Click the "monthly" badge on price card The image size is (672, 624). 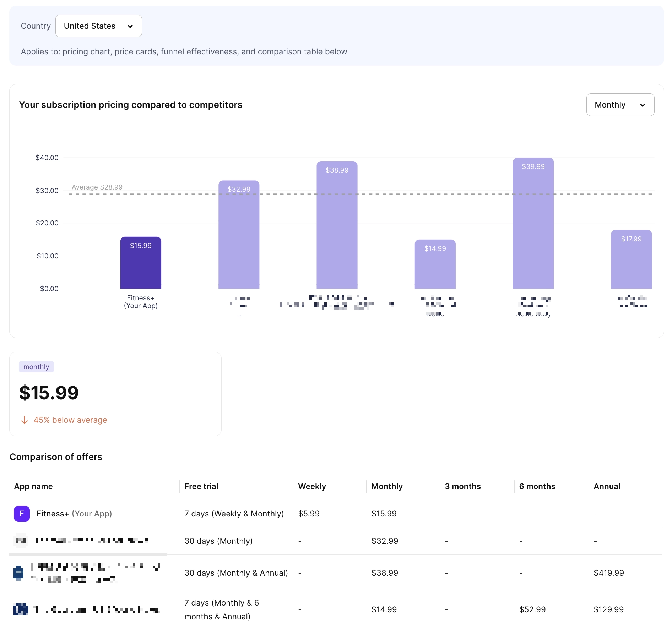coord(36,366)
